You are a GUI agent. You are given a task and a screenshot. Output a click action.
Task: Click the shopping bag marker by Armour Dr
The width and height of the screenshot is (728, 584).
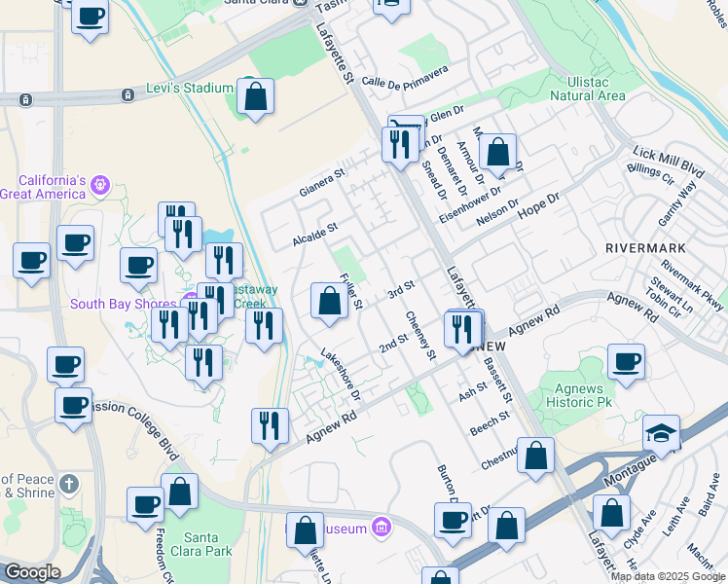tap(497, 152)
